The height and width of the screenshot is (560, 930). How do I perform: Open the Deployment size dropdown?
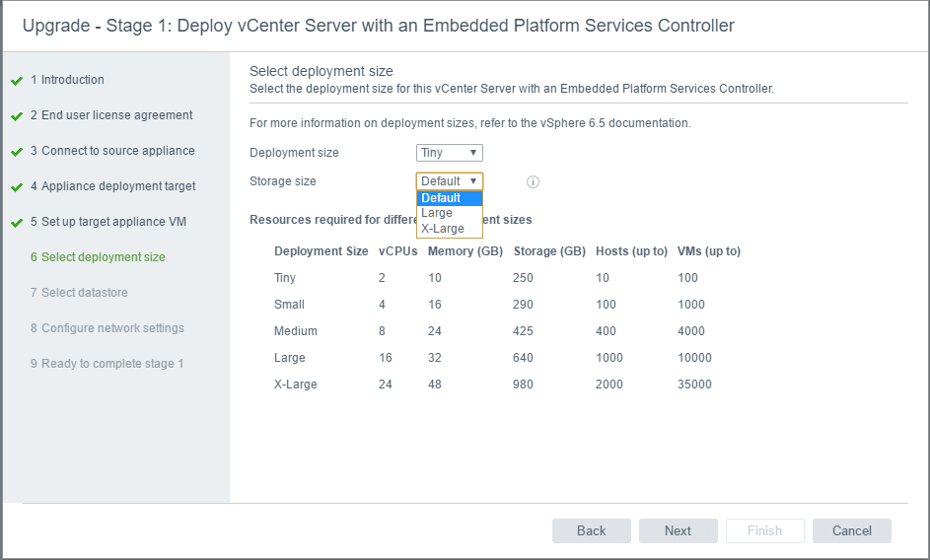tap(450, 153)
